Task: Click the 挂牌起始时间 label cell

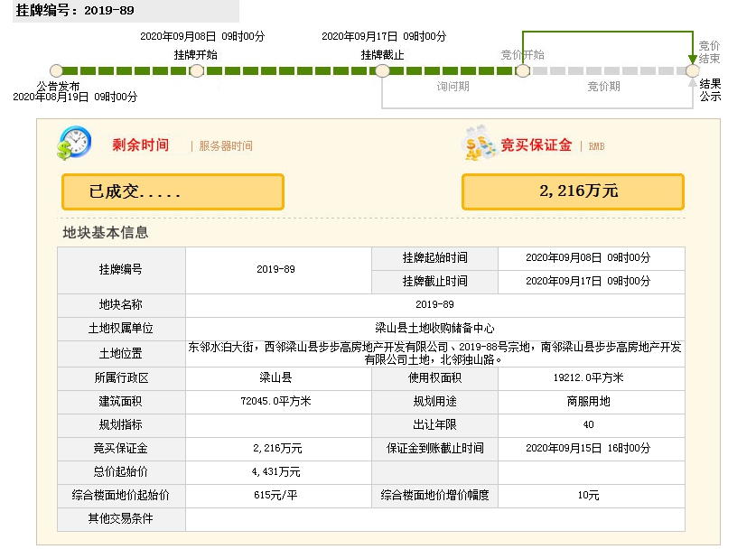Action: pos(434,258)
